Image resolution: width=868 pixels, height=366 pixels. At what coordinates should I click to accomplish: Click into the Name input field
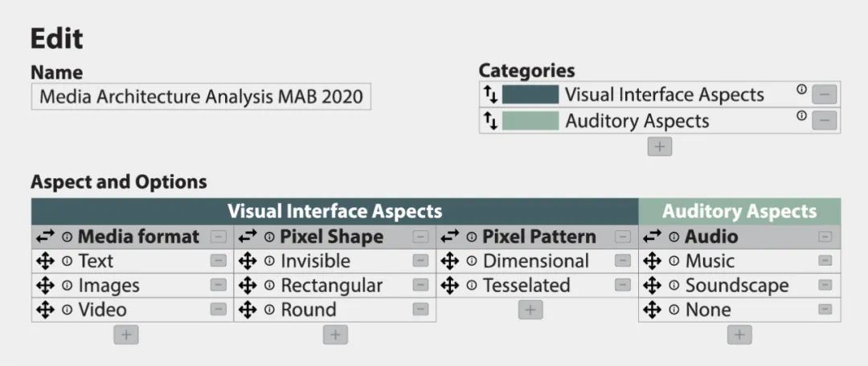[x=201, y=97]
